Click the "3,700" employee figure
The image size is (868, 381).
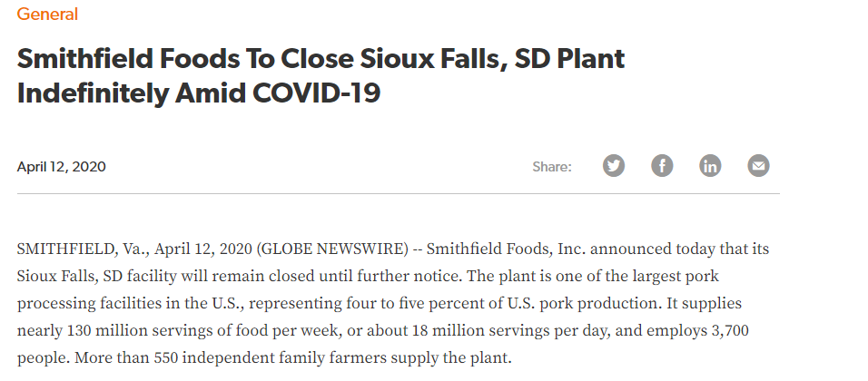click(728, 331)
